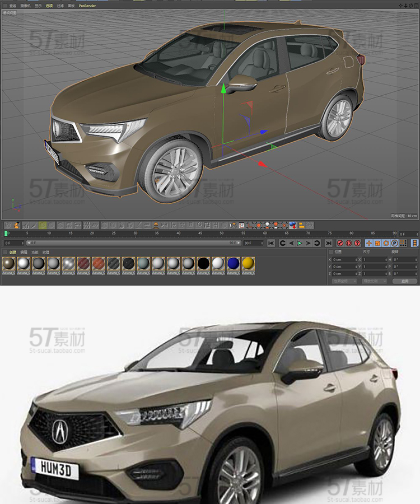Open the 创建 material manager menu
The width and height of the screenshot is (420, 504).
click(13, 253)
